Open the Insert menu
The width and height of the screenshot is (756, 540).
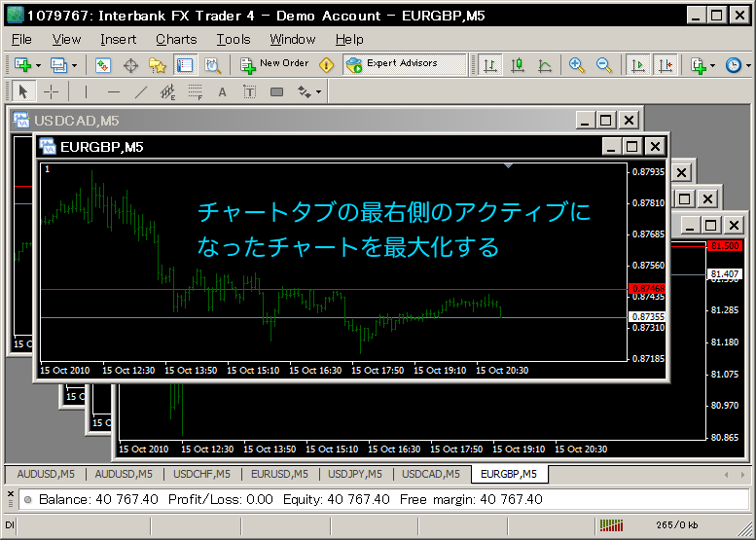pos(118,40)
